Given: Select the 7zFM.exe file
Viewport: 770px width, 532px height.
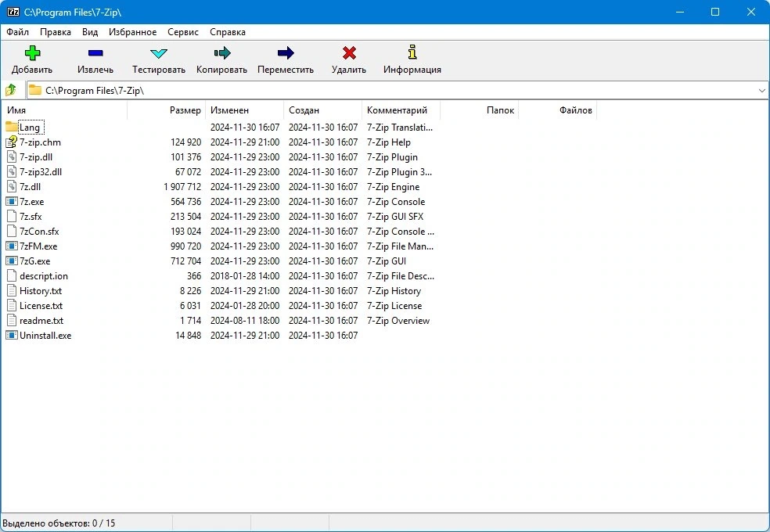Looking at the screenshot, I should pyautogui.click(x=38, y=246).
